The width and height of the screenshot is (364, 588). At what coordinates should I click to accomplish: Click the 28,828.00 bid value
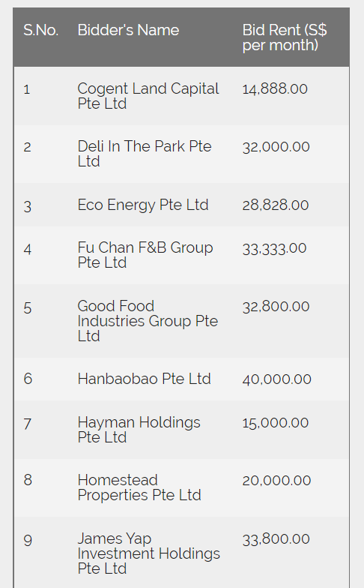(x=276, y=205)
